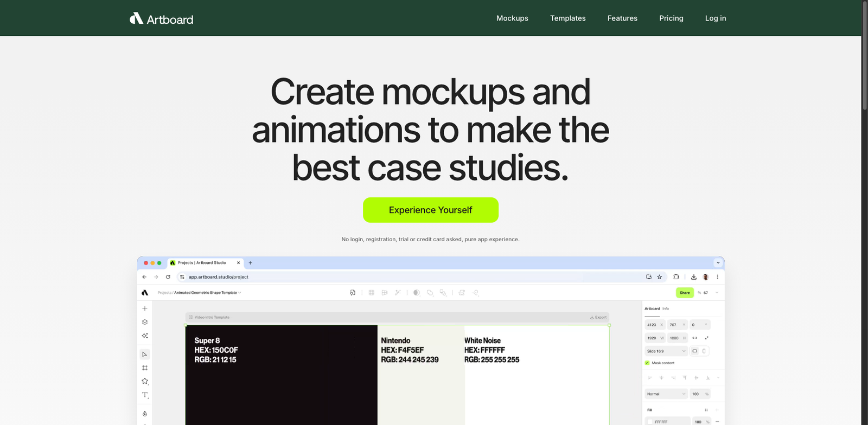Viewport: 868px width, 425px height.
Task: Bookmark the page with the star icon
Action: tap(660, 276)
